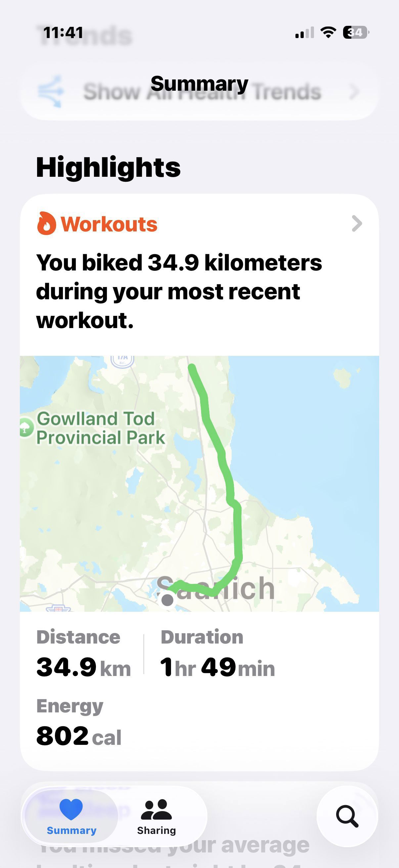This screenshot has height=868, width=399.
Task: Switch to the Sharing tab
Action: [156, 816]
